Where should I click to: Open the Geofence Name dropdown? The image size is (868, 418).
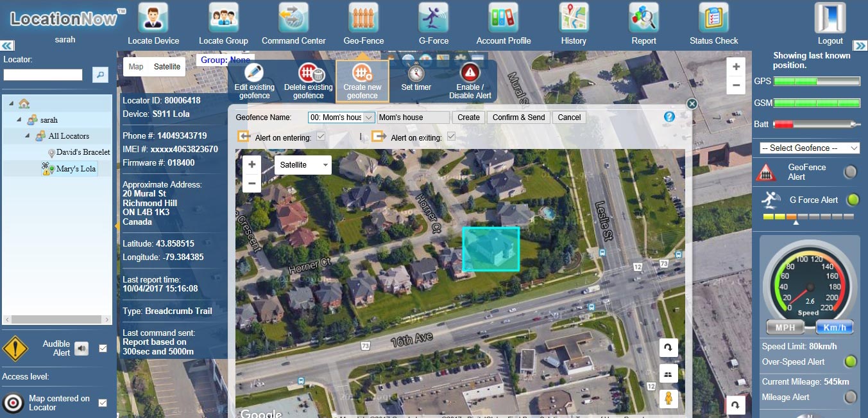pos(341,118)
